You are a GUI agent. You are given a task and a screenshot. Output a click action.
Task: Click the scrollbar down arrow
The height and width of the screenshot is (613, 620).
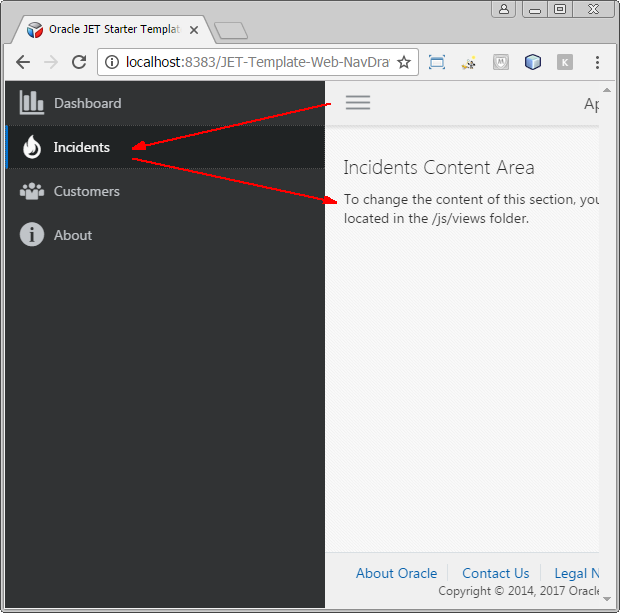coord(607,599)
